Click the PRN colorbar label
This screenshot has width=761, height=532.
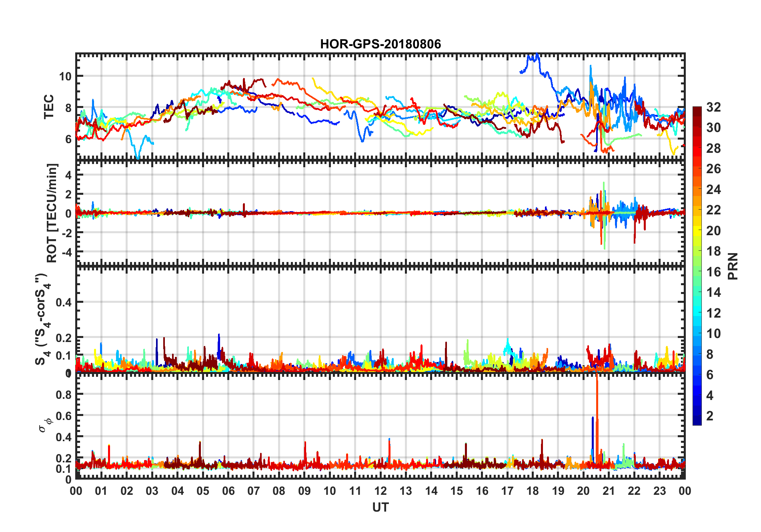733,266
